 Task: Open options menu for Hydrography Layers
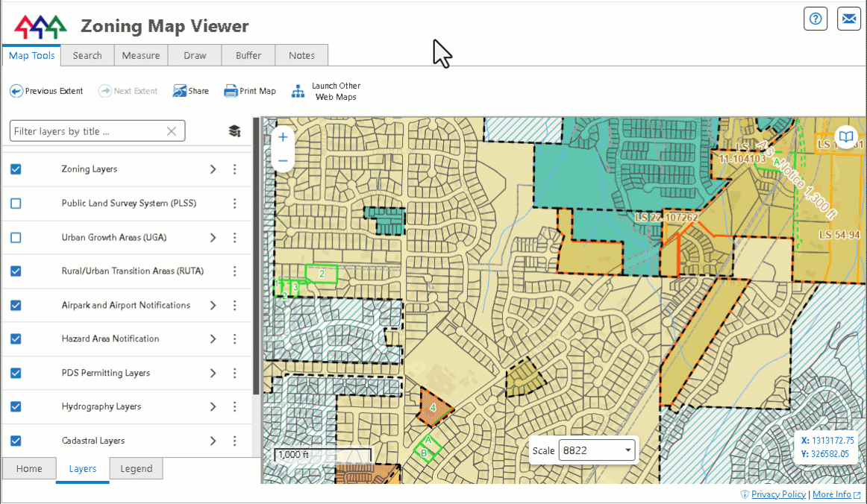click(234, 407)
